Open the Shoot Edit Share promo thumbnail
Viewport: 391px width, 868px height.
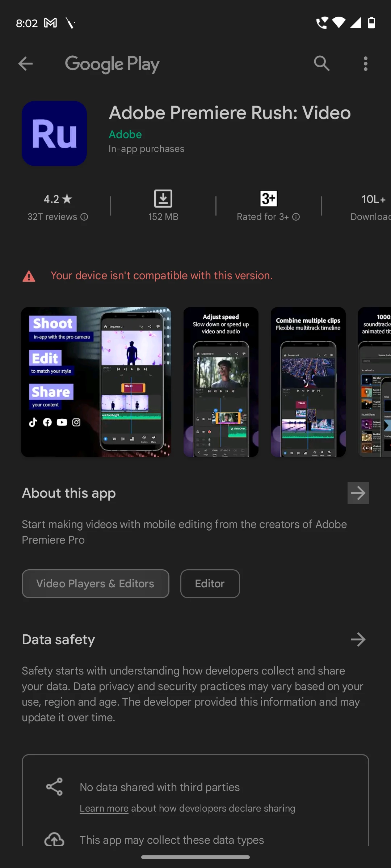(x=96, y=382)
